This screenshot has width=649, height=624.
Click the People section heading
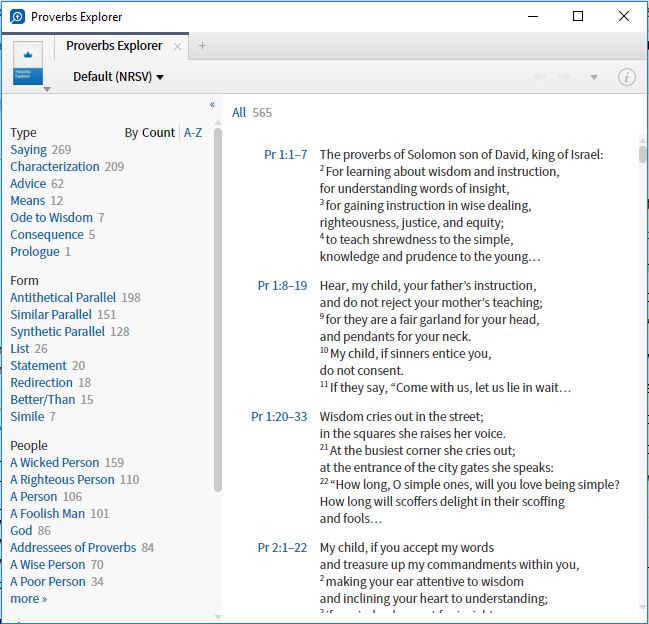[x=29, y=446]
